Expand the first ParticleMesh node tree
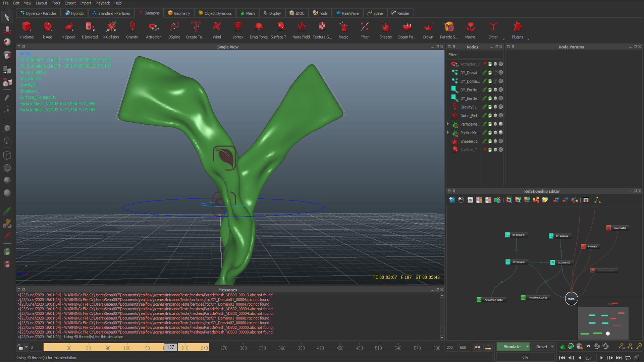The height and width of the screenshot is (362, 644). pyautogui.click(x=448, y=124)
